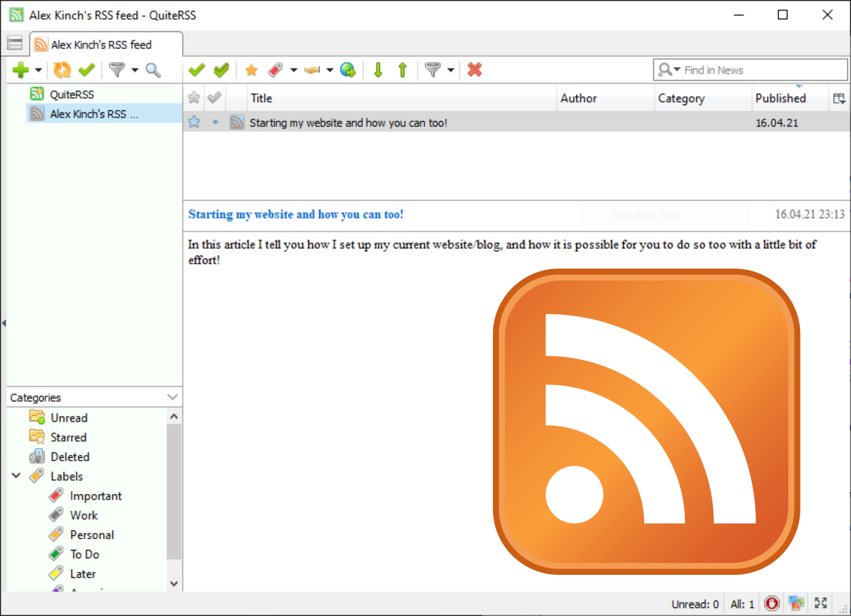Mark all news as read with double checkmark

[x=221, y=69]
